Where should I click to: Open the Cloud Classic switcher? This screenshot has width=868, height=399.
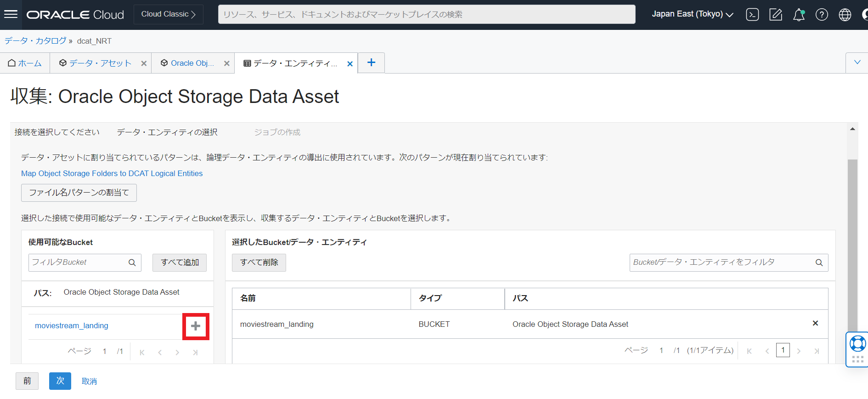[168, 14]
